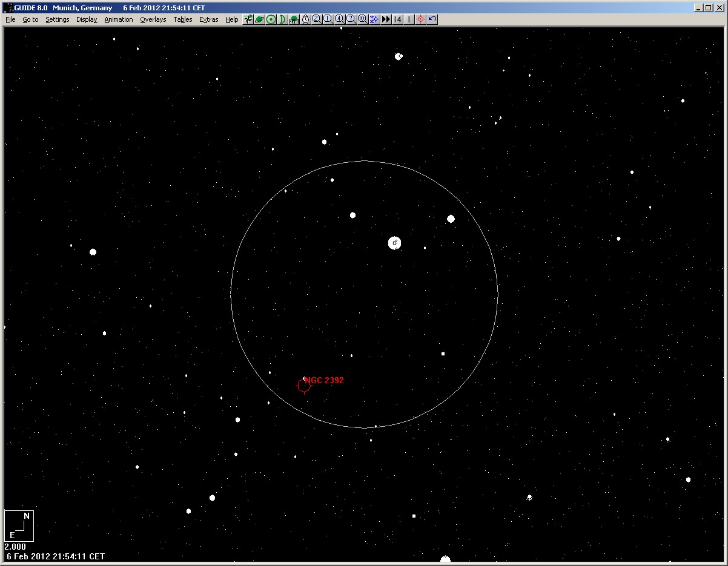Click the green crescent moon toolbar icon
Image resolution: width=728 pixels, height=566 pixels.
pyautogui.click(x=282, y=19)
